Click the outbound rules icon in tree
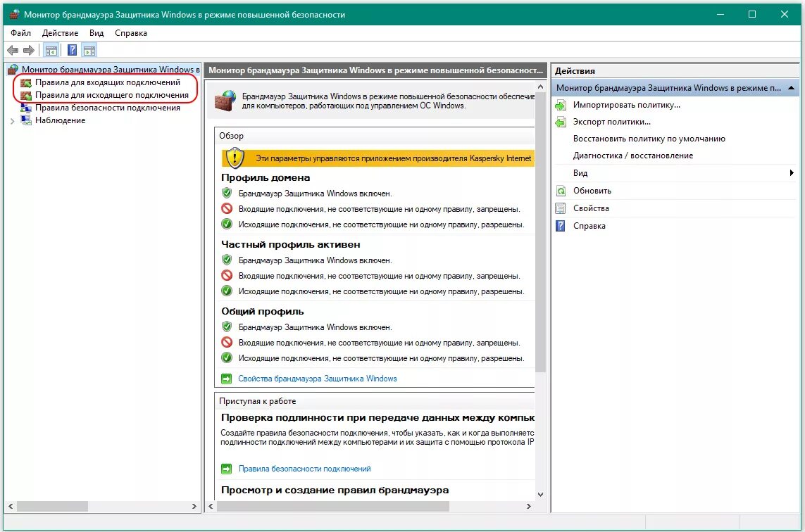Viewport: 805px width, 532px height. tap(25, 96)
